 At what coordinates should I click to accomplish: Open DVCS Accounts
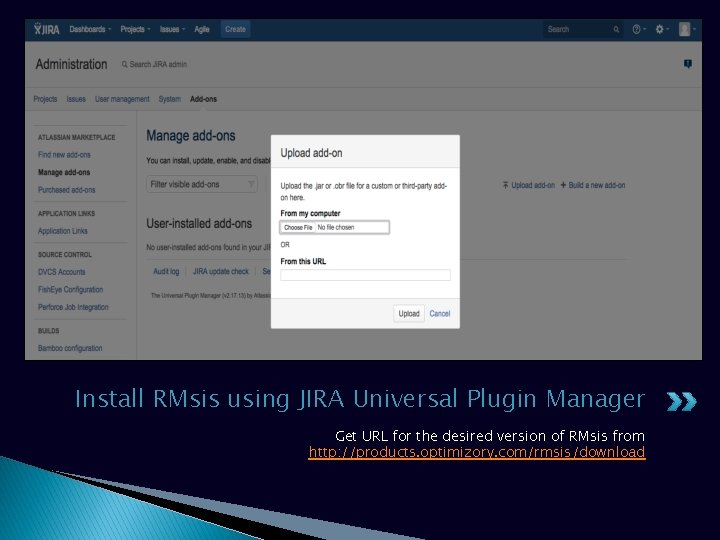[62, 272]
